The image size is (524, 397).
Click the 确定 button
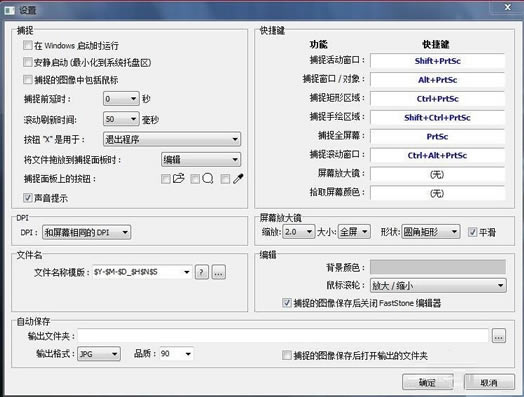pos(428,382)
